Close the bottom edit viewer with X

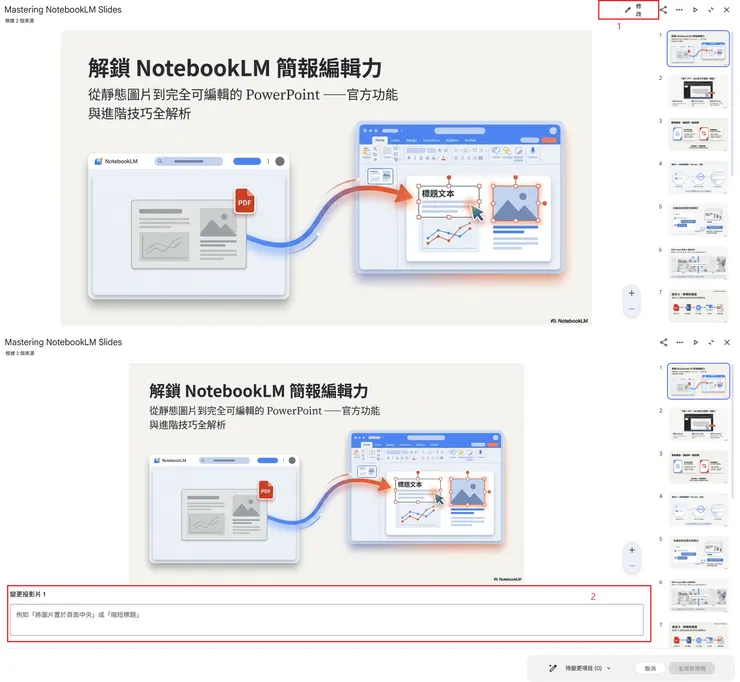727,342
